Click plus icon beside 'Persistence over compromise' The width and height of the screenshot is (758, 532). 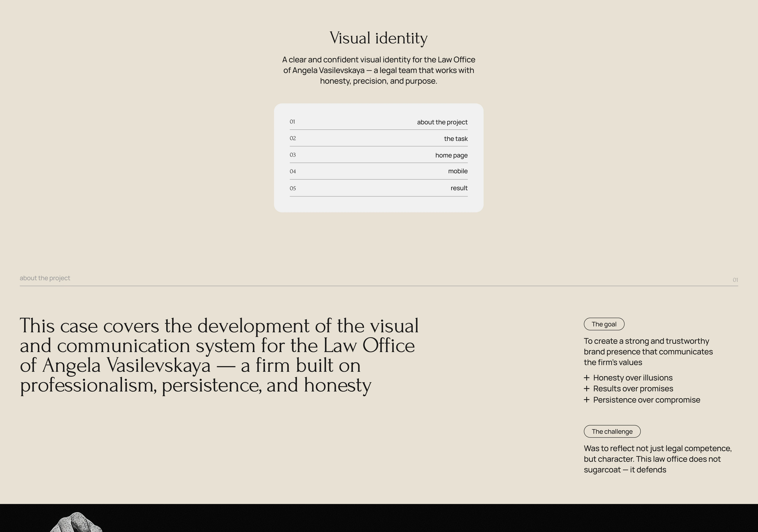tap(586, 400)
